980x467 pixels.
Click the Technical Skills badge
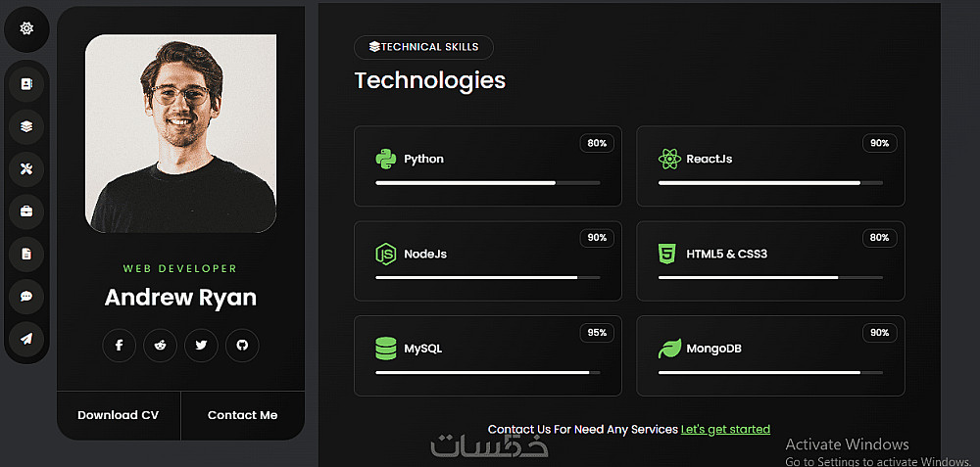[x=423, y=47]
